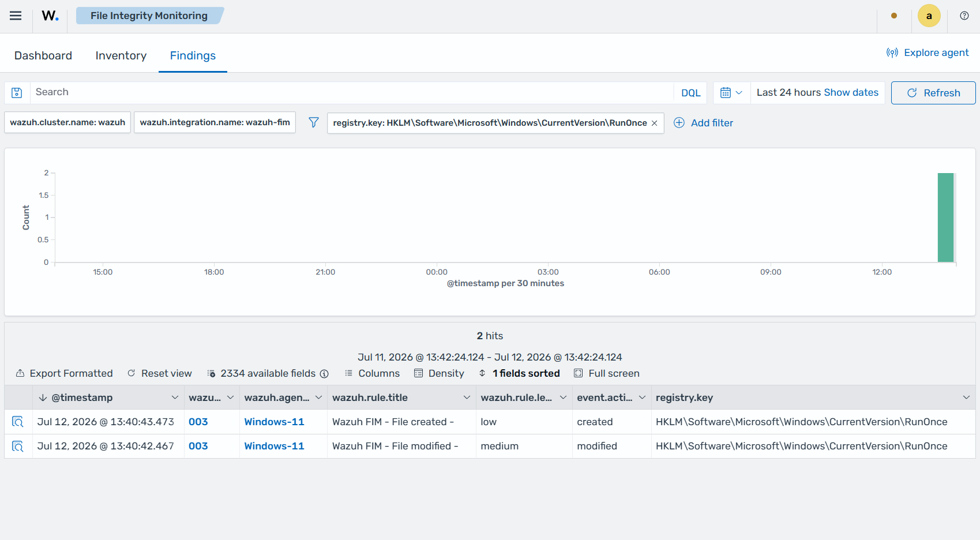
Task: Switch to the Inventory tab
Action: [121, 55]
